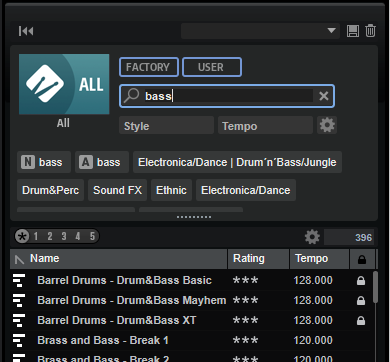This screenshot has height=362, width=390.
Task: Open the Tempo attribute dropdown
Action: coord(265,126)
